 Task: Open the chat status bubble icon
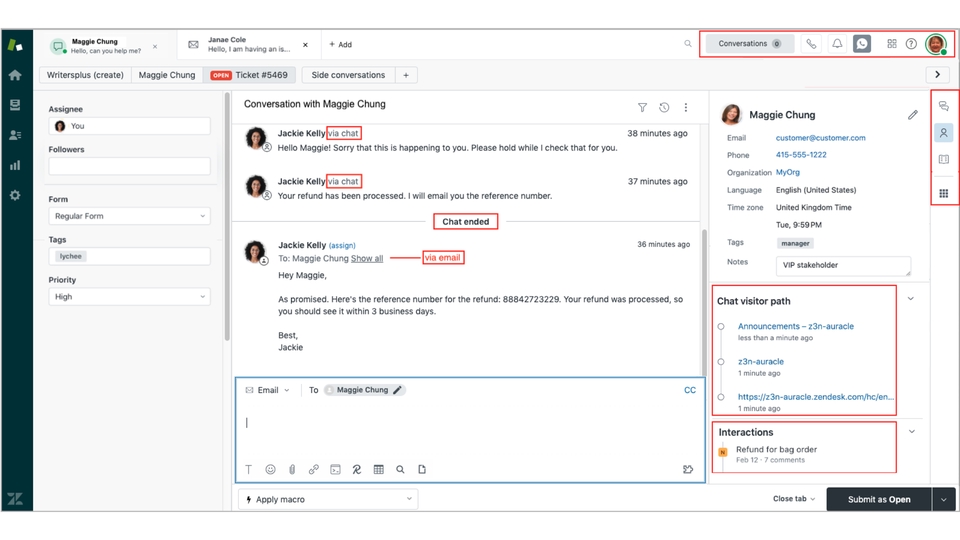click(x=862, y=43)
